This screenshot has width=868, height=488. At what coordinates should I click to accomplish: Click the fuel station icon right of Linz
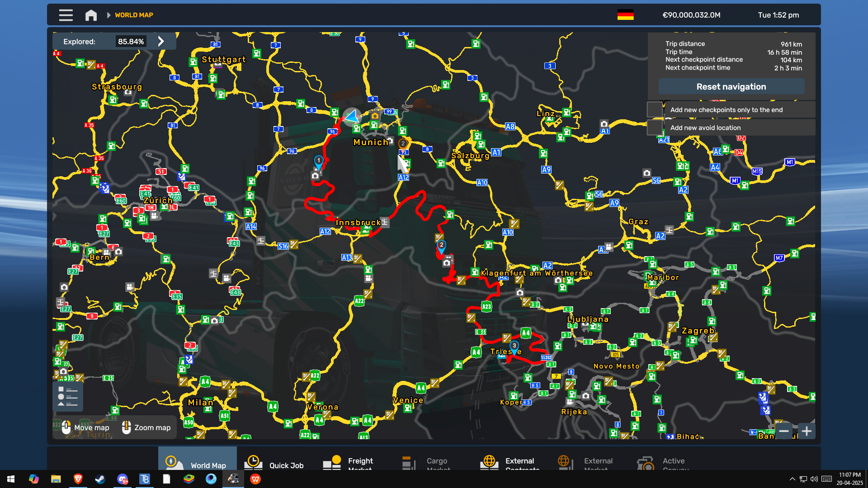click(566, 112)
